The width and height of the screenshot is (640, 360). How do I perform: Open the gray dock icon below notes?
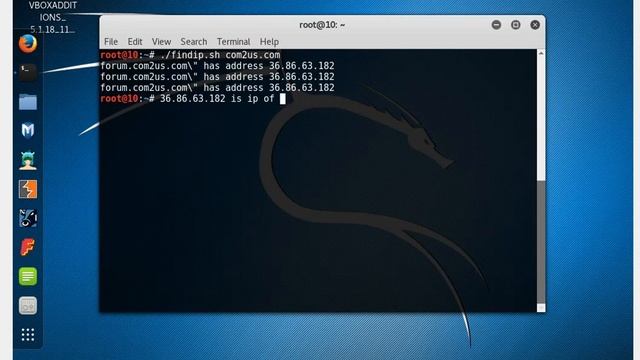point(28,306)
